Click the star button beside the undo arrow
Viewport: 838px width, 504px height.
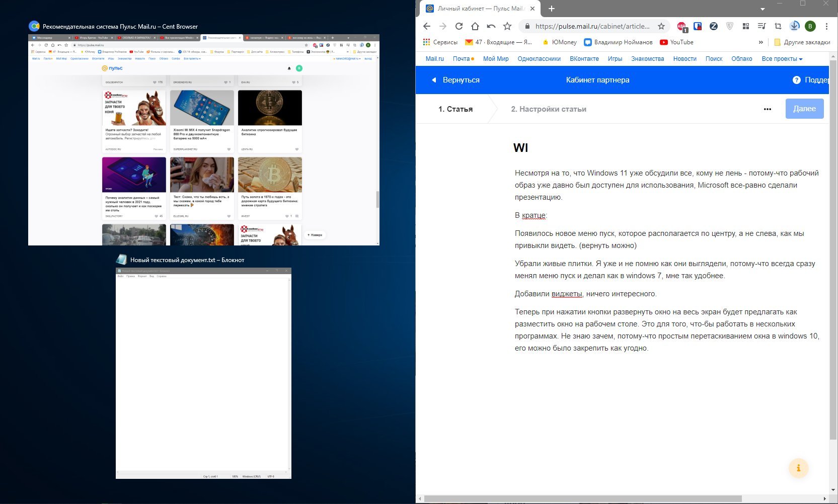point(507,26)
